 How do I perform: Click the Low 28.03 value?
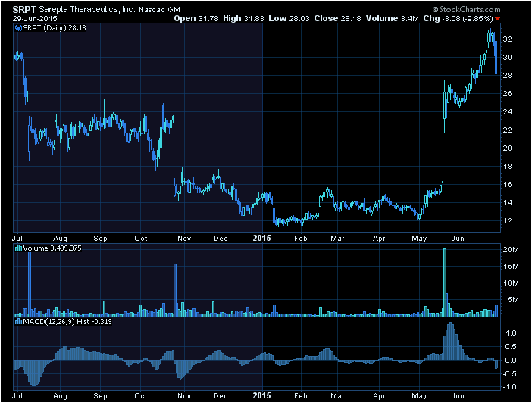tap(289, 19)
